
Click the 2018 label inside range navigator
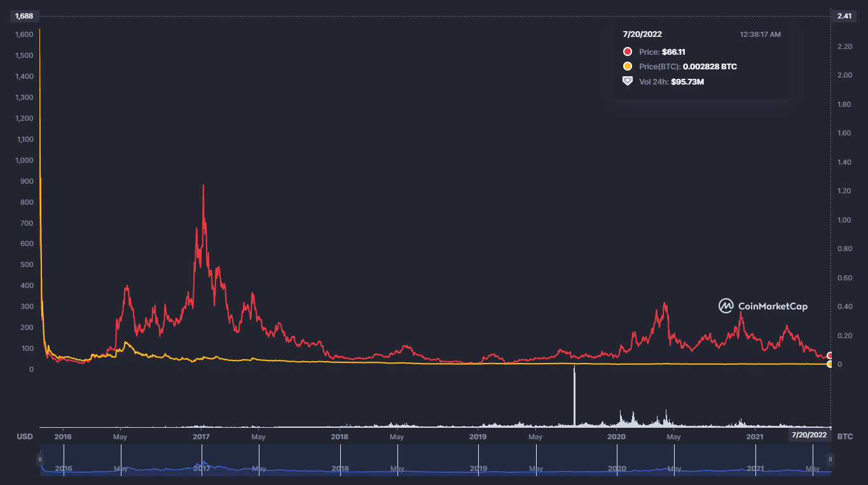pos(340,468)
